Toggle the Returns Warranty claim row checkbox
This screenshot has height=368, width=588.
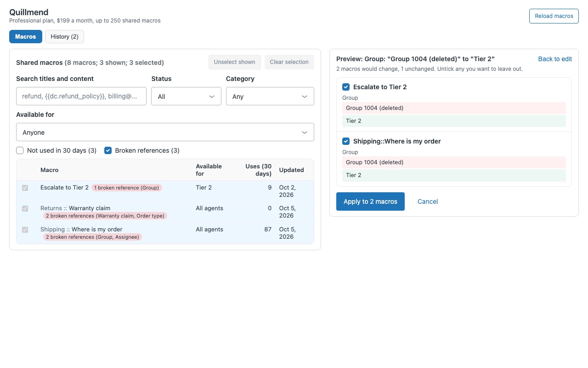pyautogui.click(x=25, y=209)
